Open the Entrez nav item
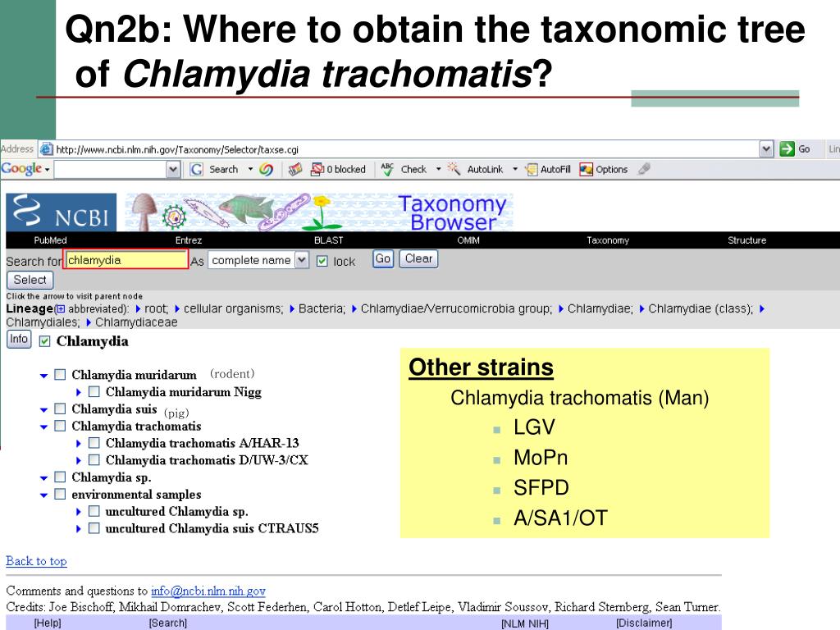The height and width of the screenshot is (630, 840). [x=189, y=240]
